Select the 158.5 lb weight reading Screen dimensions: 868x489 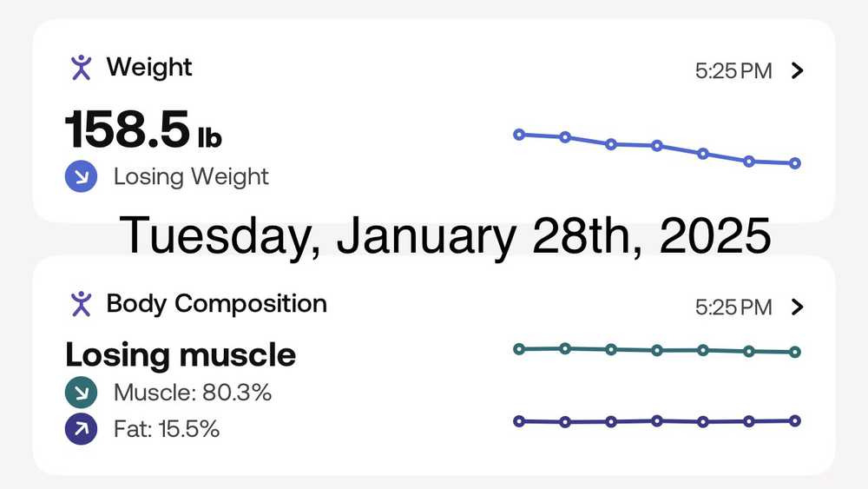tap(143, 130)
